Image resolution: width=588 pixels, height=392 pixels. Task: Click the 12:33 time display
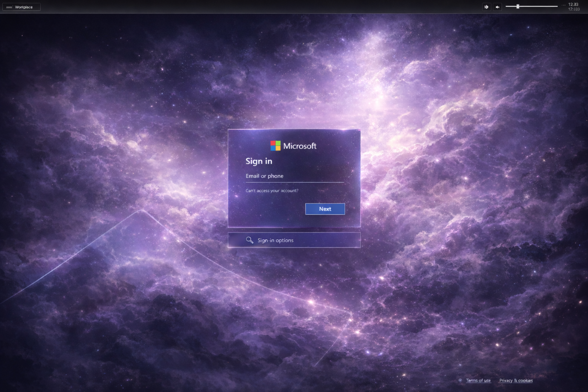click(573, 4)
